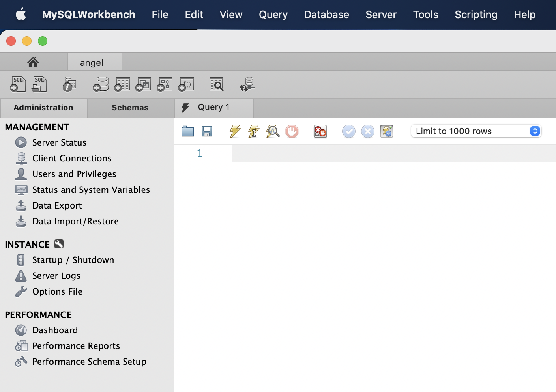Open Options File

coord(58,291)
